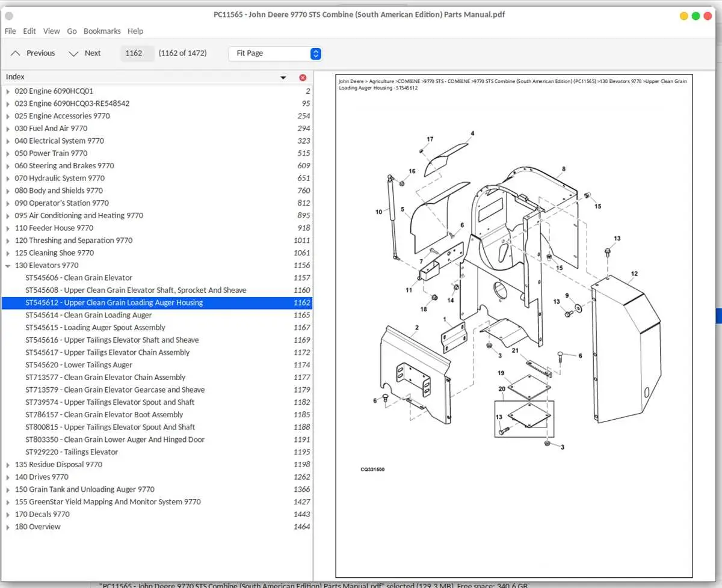Screen dimensions: 722x588
Task: Open the File menu
Action: (10, 31)
